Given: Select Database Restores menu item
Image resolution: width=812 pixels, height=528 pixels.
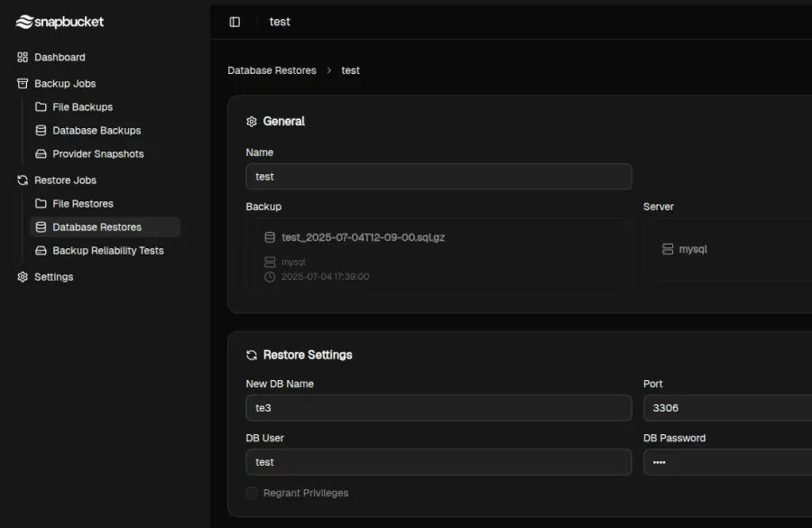Looking at the screenshot, I should coord(97,227).
